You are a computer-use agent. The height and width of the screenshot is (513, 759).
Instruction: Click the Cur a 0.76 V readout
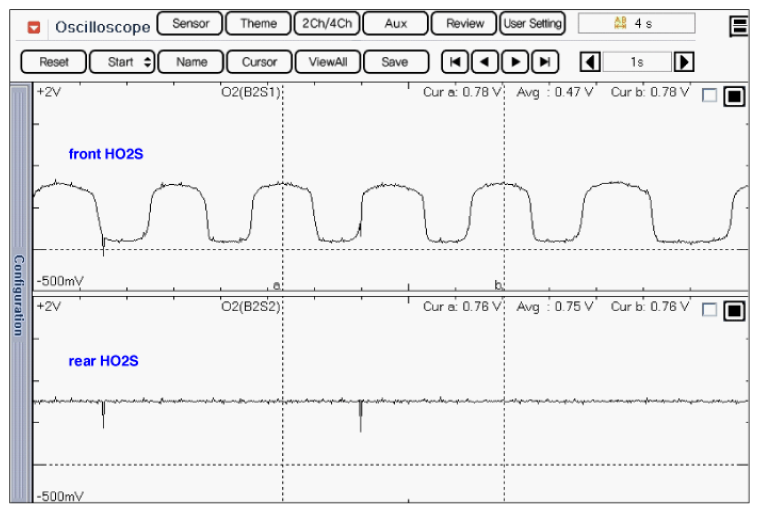(462, 307)
